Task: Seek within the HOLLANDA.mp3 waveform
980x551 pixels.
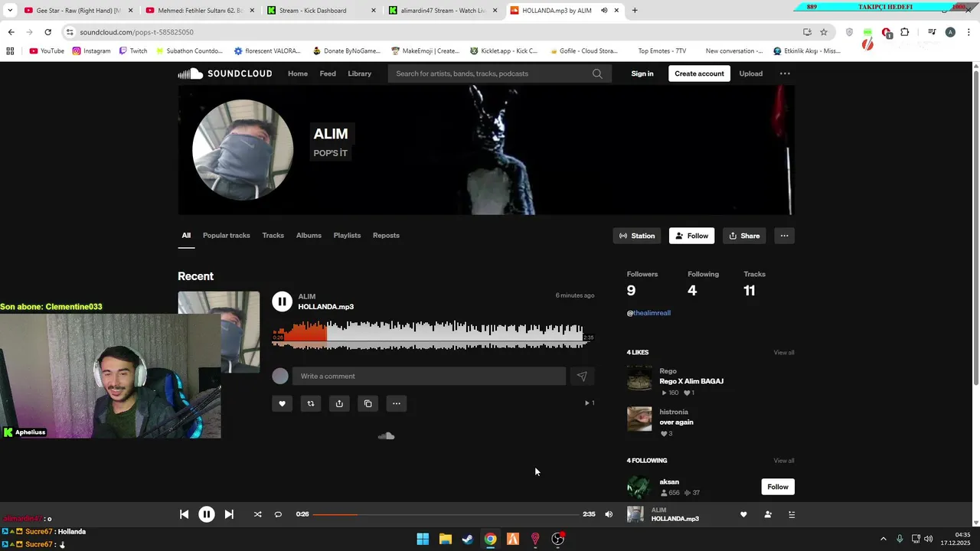Action: 433,336
